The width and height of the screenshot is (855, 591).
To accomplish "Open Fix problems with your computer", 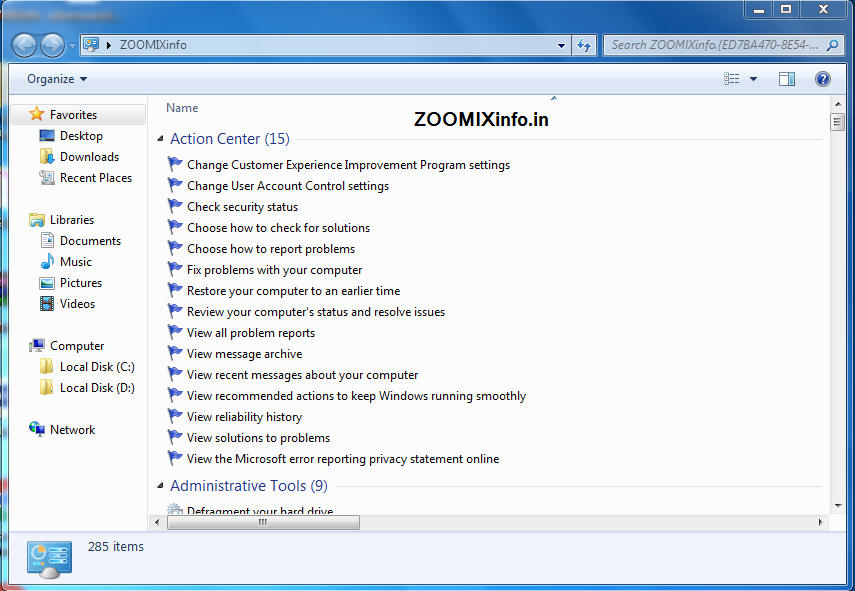I will [274, 269].
